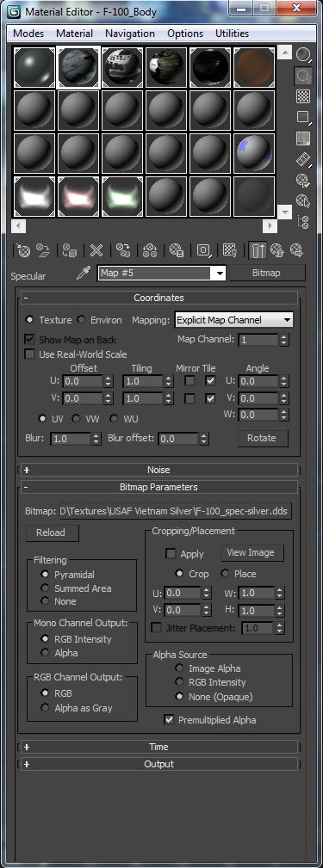The image size is (323, 868).
Task: Expand the Noise rollout
Action: (158, 470)
